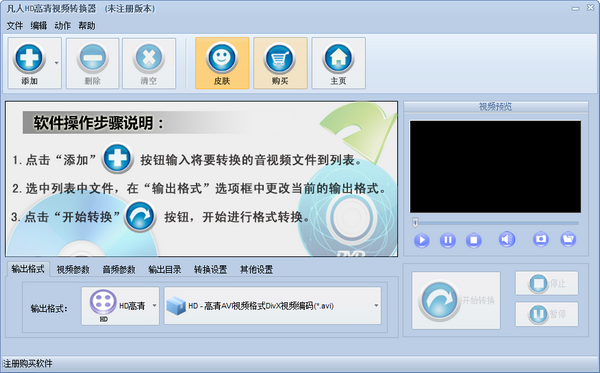Click 注册购买软件 in the status bar
Screen dimensions: 600x373
(x=28, y=363)
